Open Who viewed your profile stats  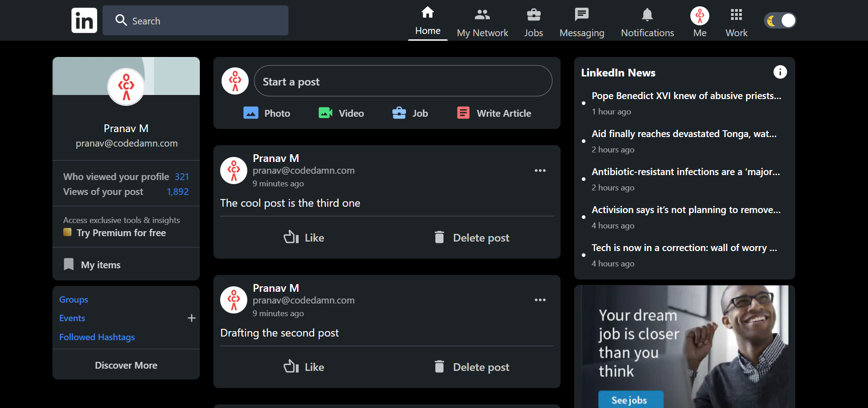click(x=126, y=176)
